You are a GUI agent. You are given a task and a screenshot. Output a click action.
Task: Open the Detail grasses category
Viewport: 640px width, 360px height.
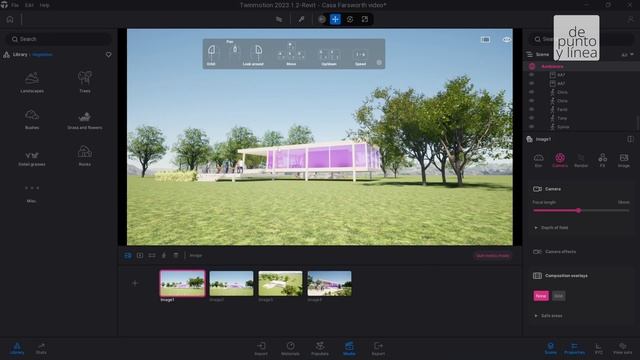tap(32, 158)
